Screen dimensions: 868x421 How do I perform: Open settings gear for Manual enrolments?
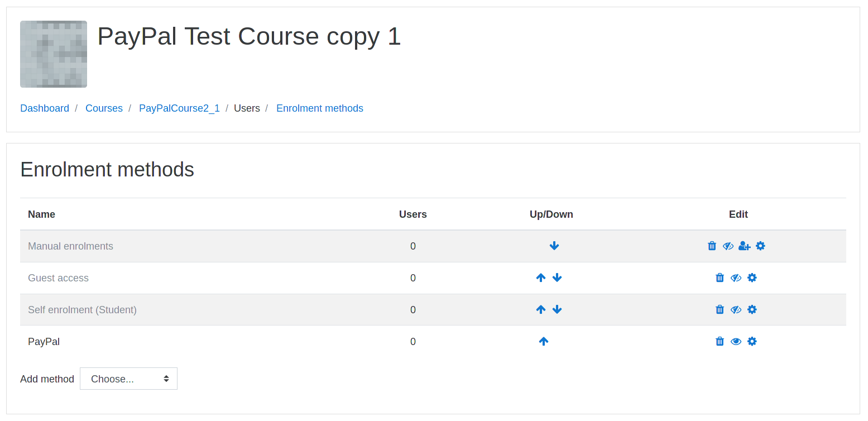[x=760, y=246]
